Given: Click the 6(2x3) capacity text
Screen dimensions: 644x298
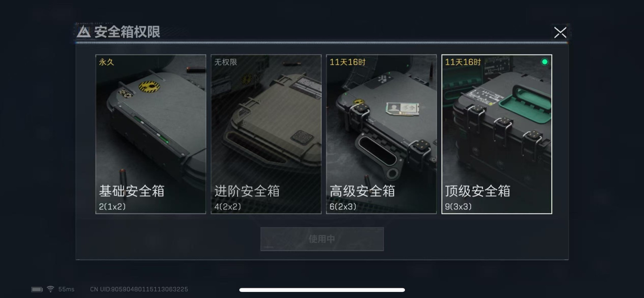Looking at the screenshot, I should [x=343, y=207].
